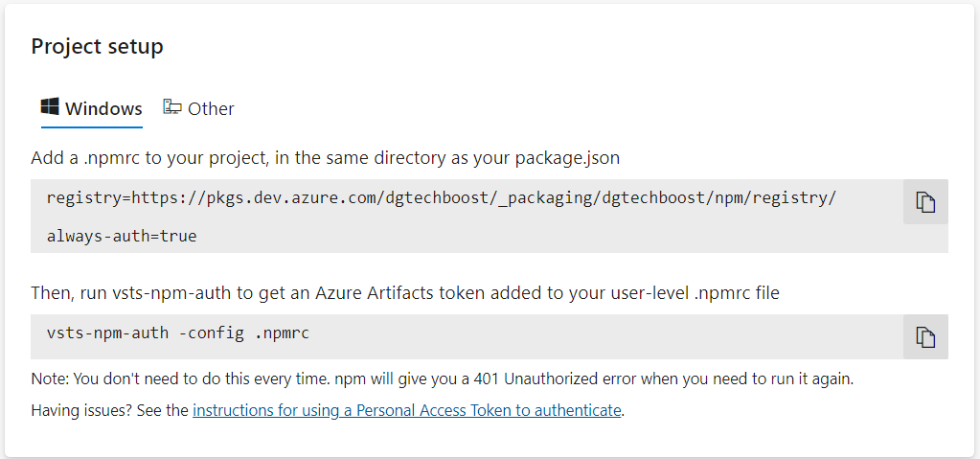The image size is (980, 459).
Task: Copy the vsts-npm-auth command
Action: point(924,337)
